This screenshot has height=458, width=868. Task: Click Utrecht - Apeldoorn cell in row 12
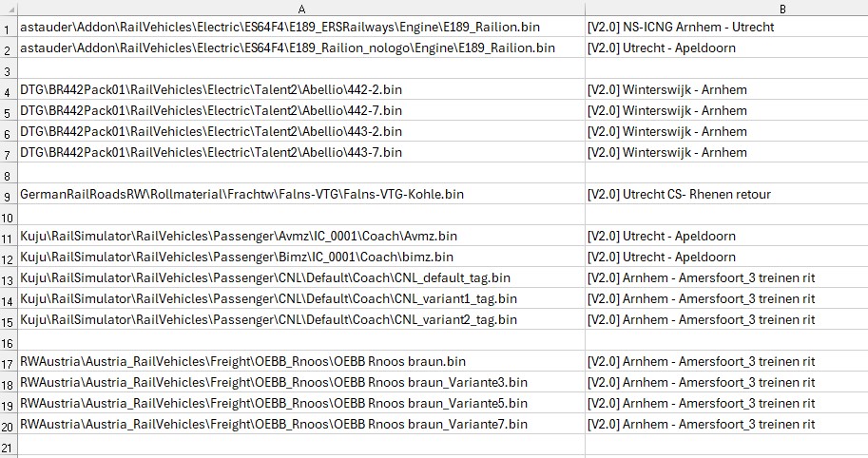[726, 258]
